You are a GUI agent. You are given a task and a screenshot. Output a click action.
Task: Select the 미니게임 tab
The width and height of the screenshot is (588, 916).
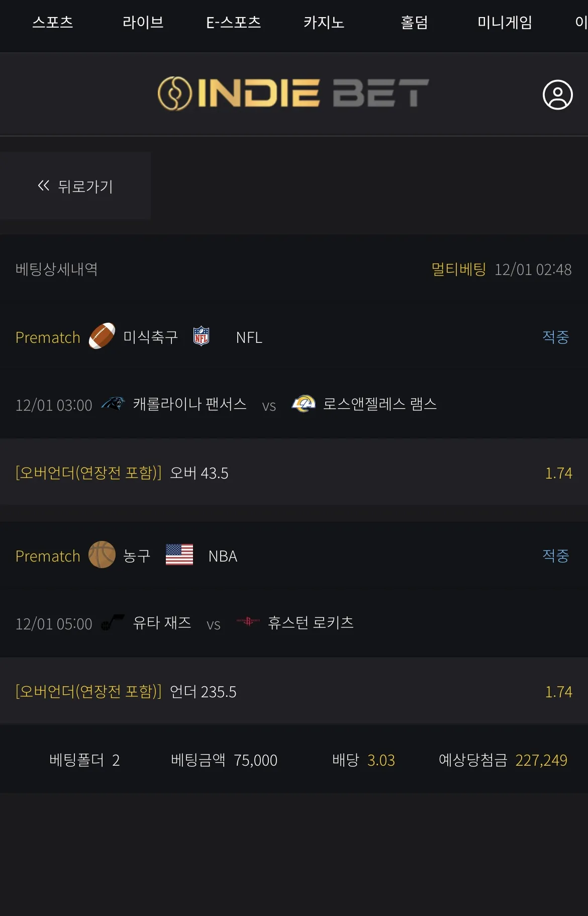[x=505, y=23]
